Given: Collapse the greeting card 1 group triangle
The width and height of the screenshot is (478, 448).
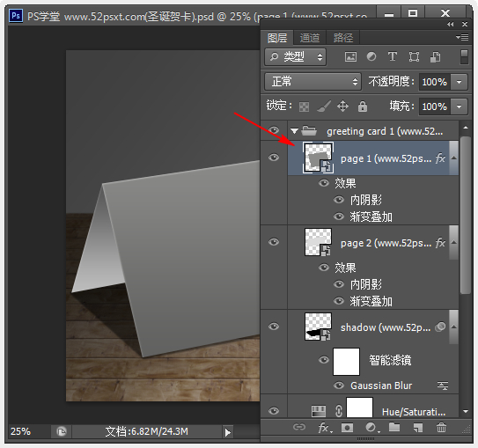Looking at the screenshot, I should coord(294,131).
